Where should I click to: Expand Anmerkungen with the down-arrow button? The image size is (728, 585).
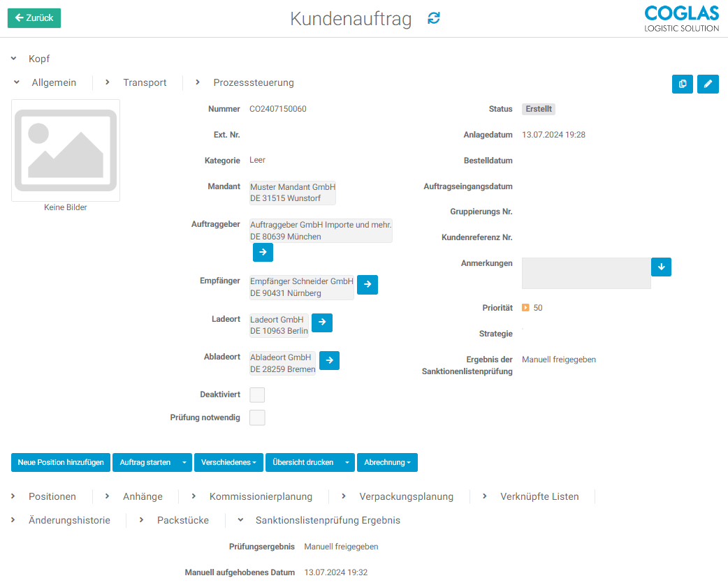coord(661,267)
